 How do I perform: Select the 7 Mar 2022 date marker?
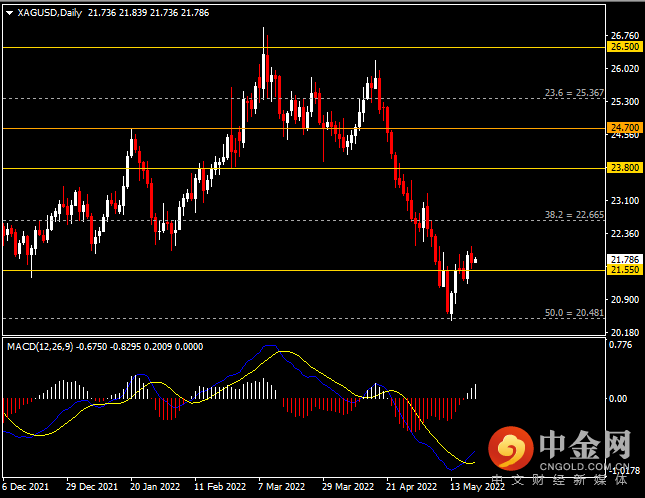[x=281, y=486]
